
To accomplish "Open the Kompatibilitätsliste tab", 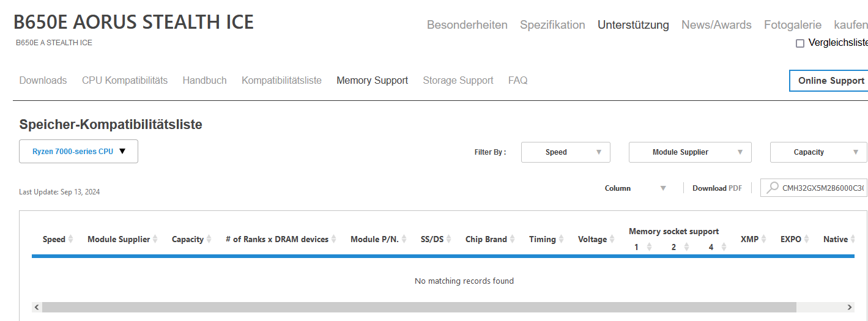I will point(281,81).
